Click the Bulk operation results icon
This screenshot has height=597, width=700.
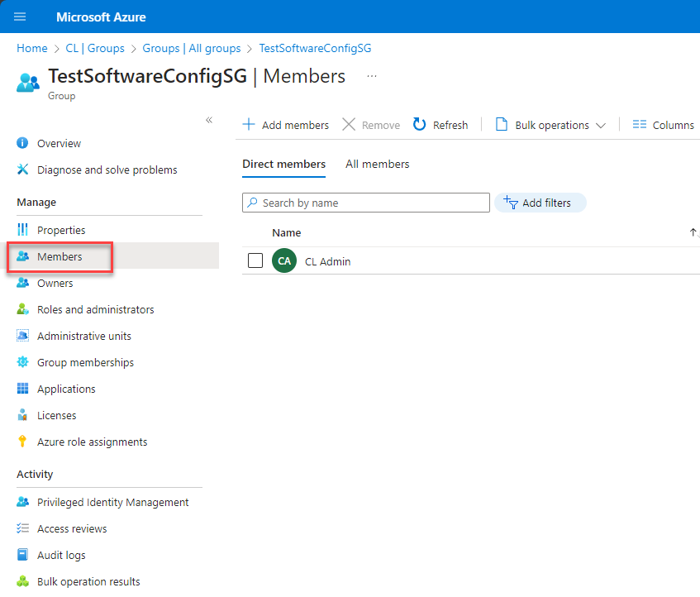coord(22,581)
